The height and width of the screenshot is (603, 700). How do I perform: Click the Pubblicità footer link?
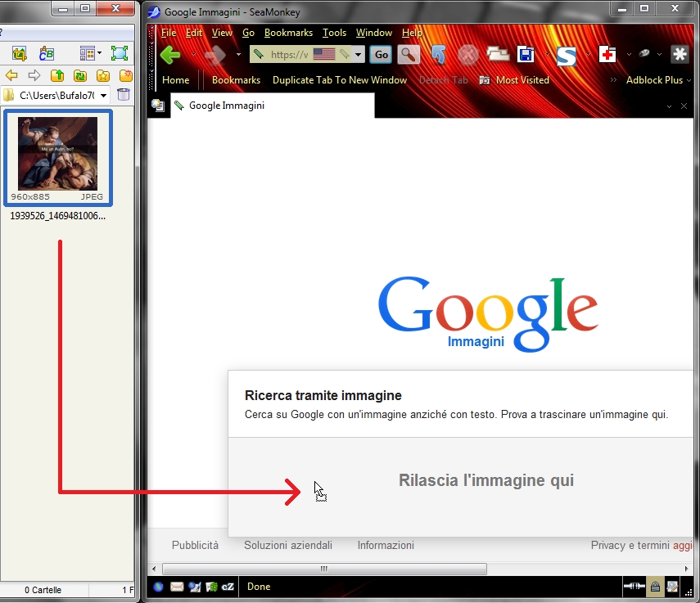coord(195,546)
